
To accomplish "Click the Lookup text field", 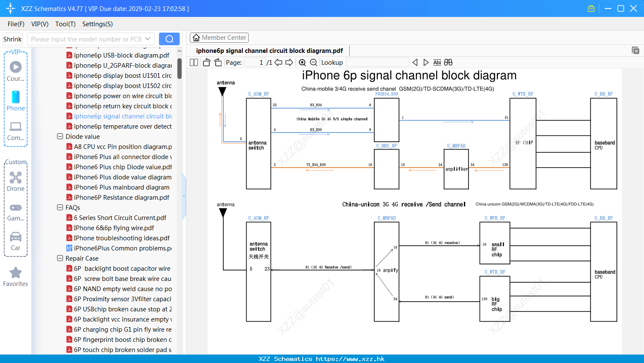I will (x=377, y=62).
